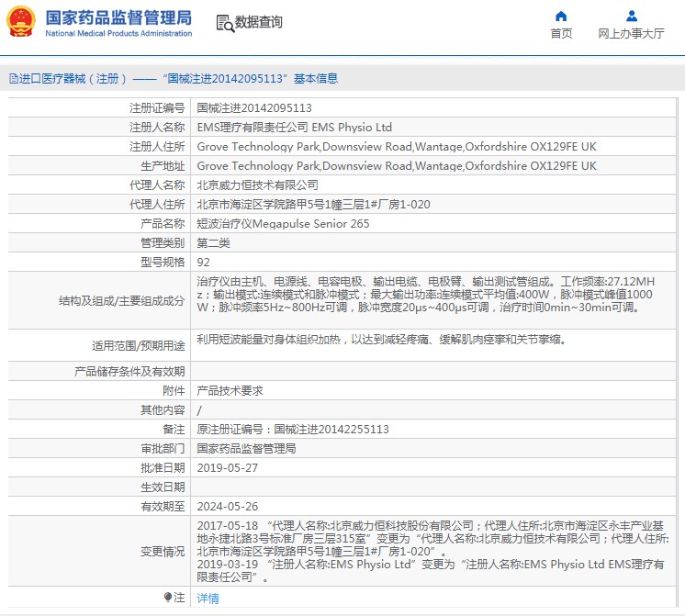Click the structure description starting 治疗仪由主机
The height and width of the screenshot is (616, 685).
426,295
